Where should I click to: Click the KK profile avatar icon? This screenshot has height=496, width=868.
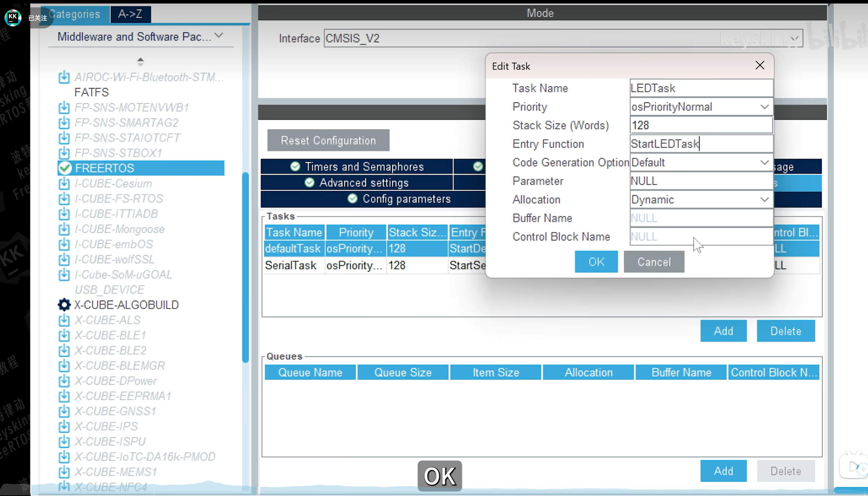click(13, 17)
